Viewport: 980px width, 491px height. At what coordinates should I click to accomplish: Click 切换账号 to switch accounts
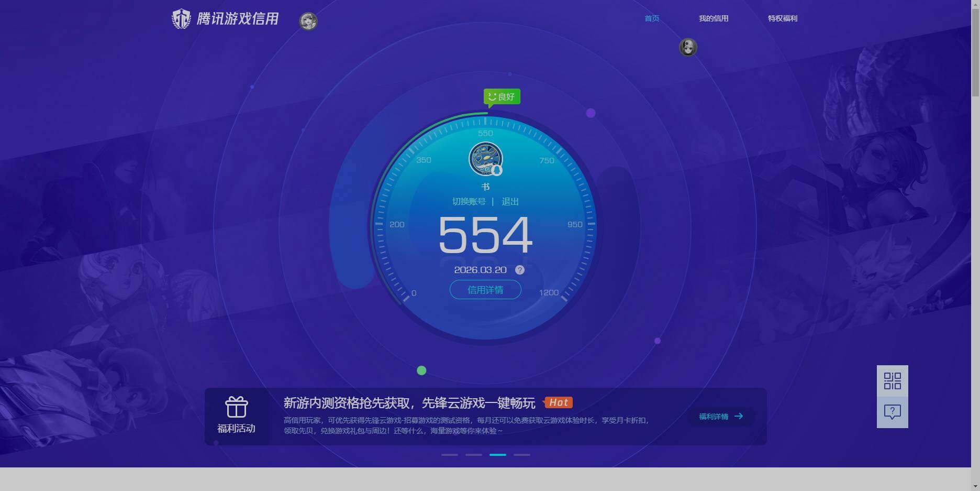[469, 201]
